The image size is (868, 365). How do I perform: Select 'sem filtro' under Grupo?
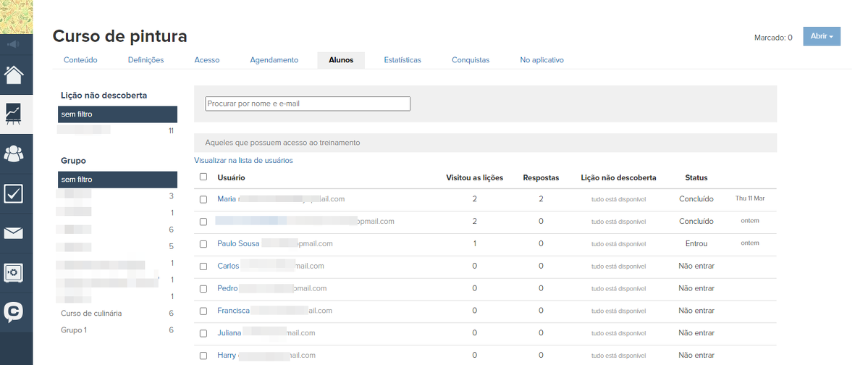tap(117, 180)
